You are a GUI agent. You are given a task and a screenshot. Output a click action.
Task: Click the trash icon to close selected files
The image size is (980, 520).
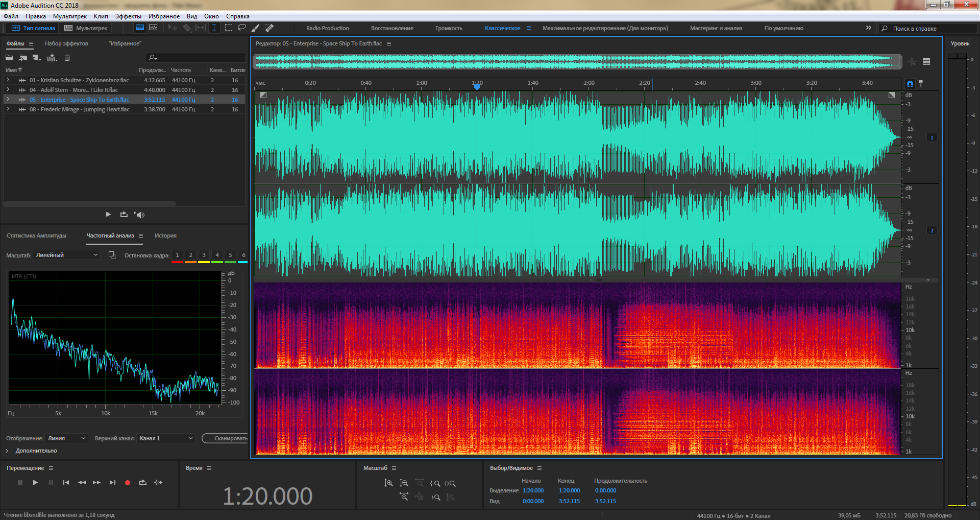[x=67, y=58]
